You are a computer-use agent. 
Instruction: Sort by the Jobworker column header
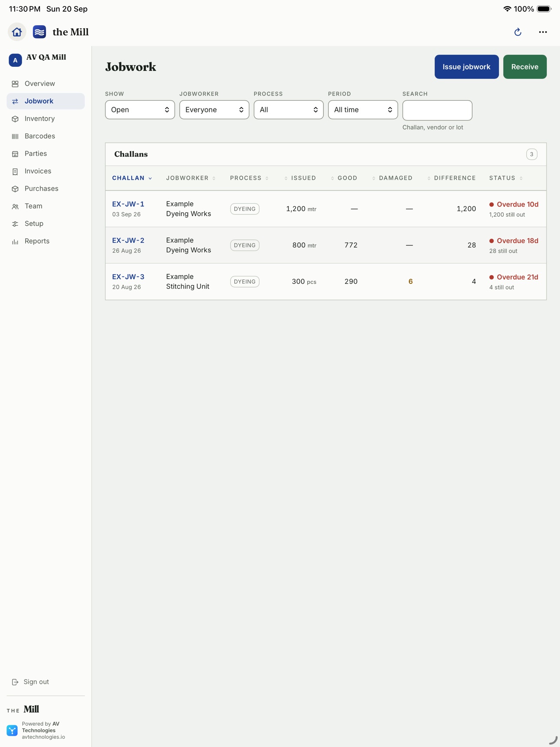pos(191,178)
